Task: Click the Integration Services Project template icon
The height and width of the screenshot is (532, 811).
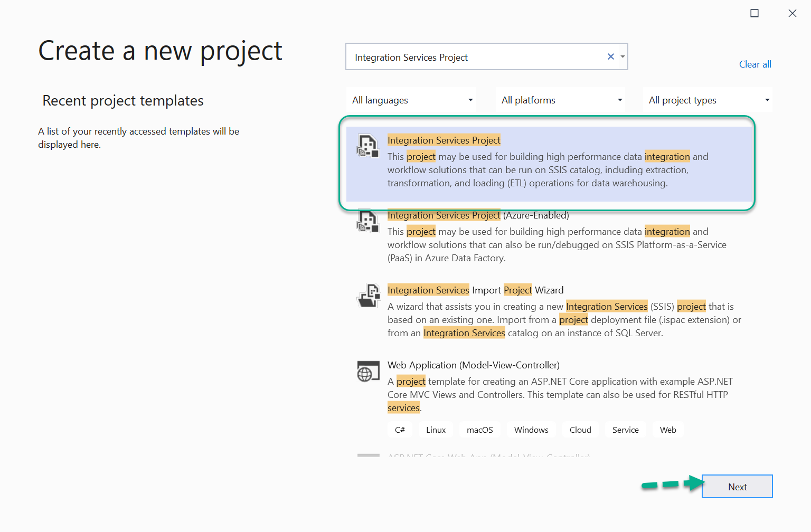Action: pos(368,146)
